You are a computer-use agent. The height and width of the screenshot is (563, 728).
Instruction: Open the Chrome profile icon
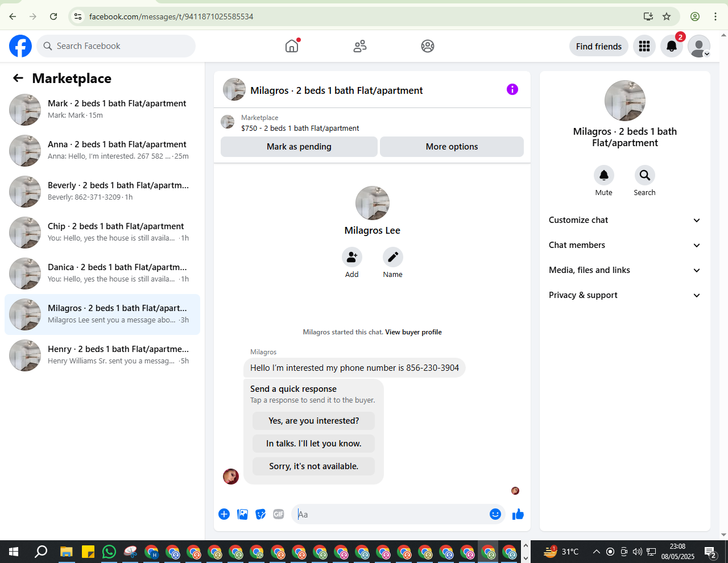click(695, 16)
